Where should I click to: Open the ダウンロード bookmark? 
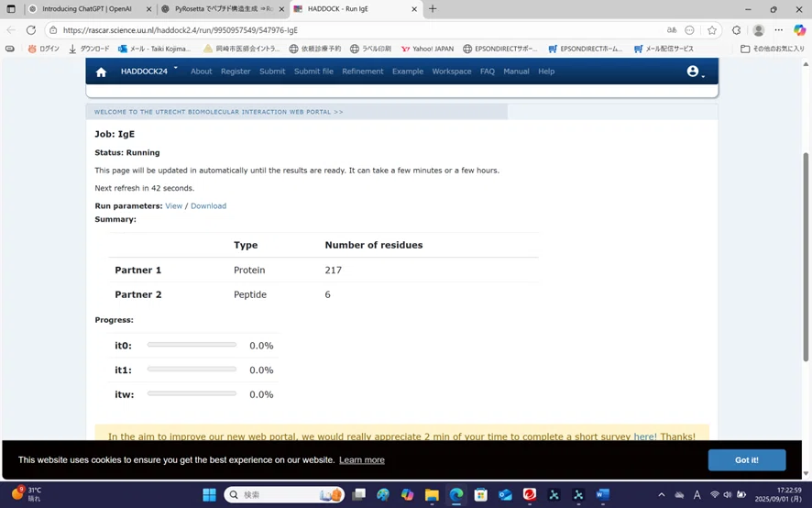point(89,49)
